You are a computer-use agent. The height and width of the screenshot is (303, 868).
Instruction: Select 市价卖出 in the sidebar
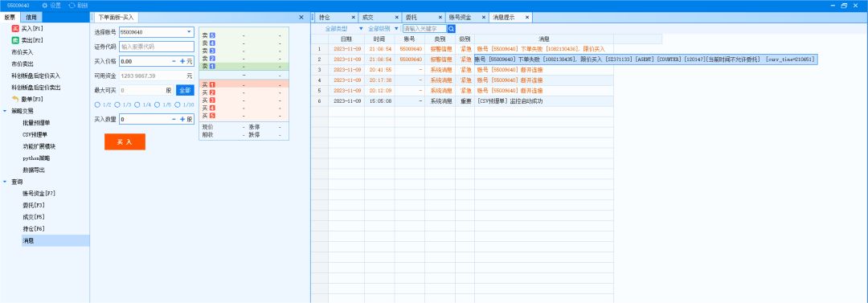[23, 63]
